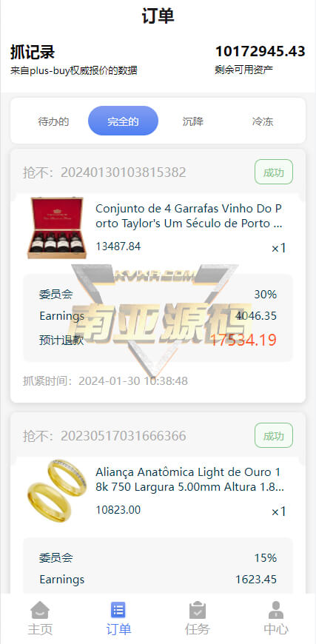Open the port wine box thumbnail

(56, 228)
